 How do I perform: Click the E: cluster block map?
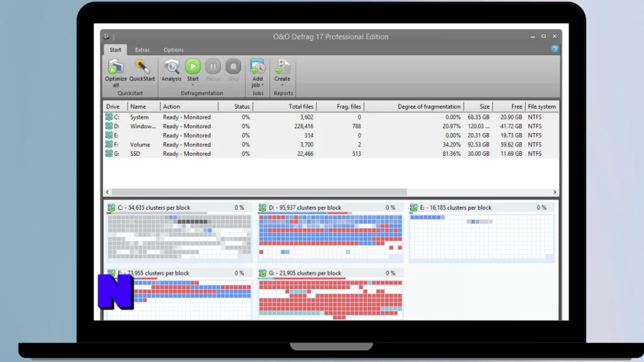coord(482,237)
